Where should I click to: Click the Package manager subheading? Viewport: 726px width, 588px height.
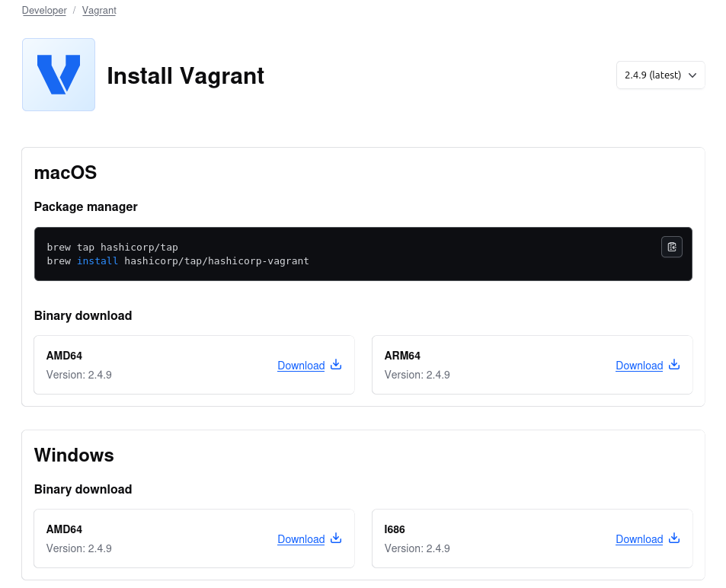[x=85, y=207]
